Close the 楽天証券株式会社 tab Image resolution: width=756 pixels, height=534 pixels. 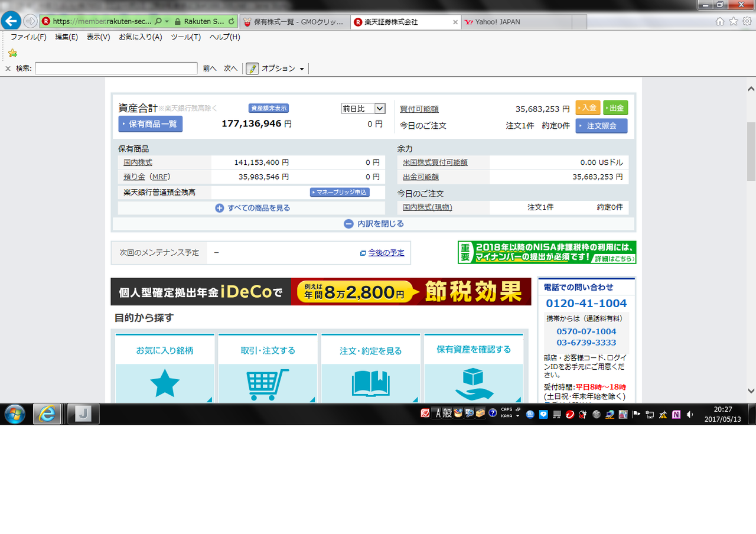[455, 22]
